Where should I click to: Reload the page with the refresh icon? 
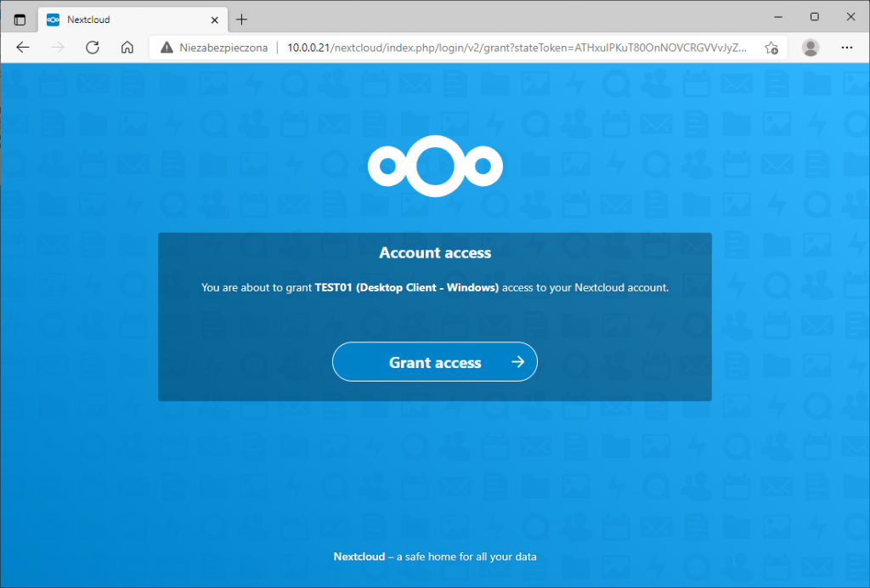(x=93, y=48)
